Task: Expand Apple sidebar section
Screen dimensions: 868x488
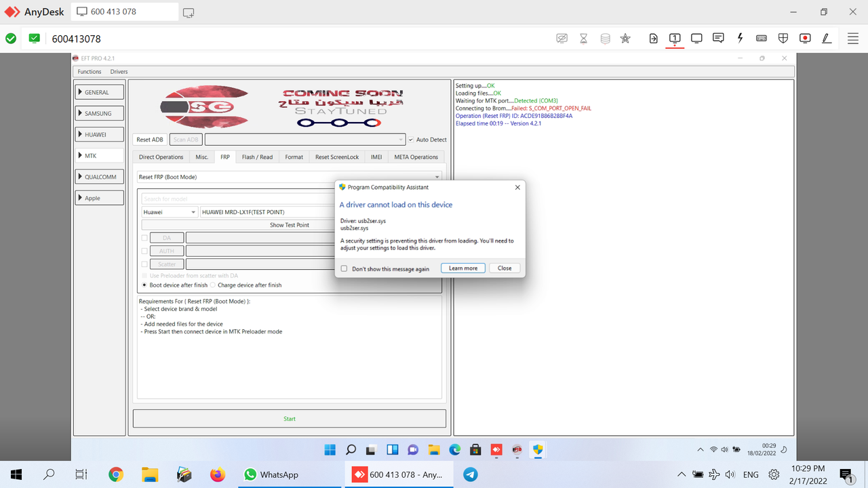Action: [99, 198]
